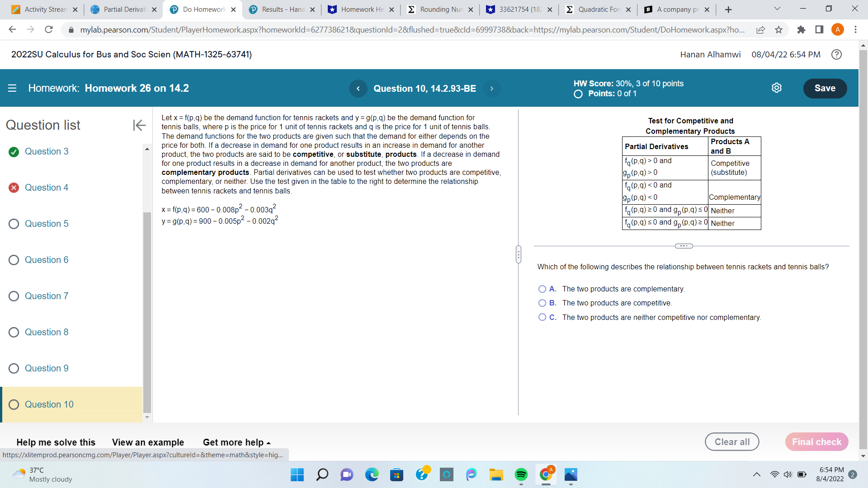Open the Get more help dropdown

pyautogui.click(x=236, y=442)
